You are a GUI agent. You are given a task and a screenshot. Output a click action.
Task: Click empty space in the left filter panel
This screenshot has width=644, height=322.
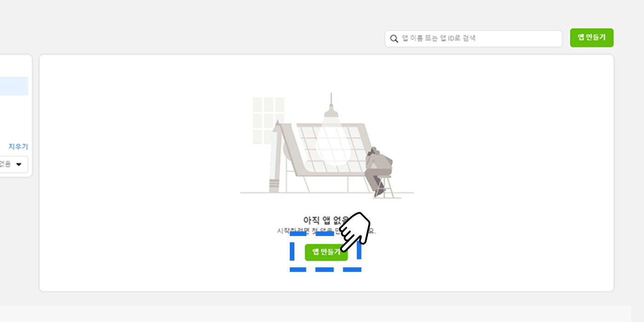14,120
